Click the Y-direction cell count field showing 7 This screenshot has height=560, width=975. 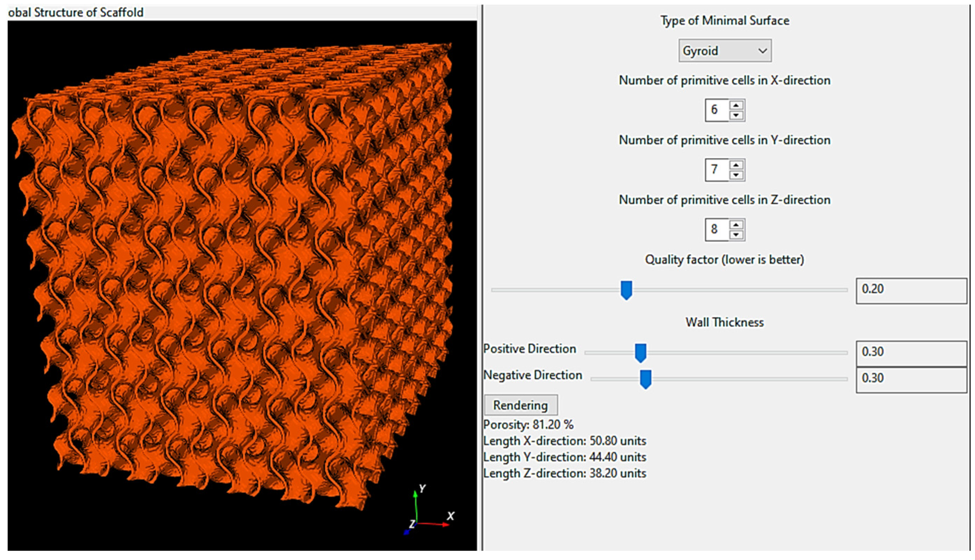click(x=716, y=169)
